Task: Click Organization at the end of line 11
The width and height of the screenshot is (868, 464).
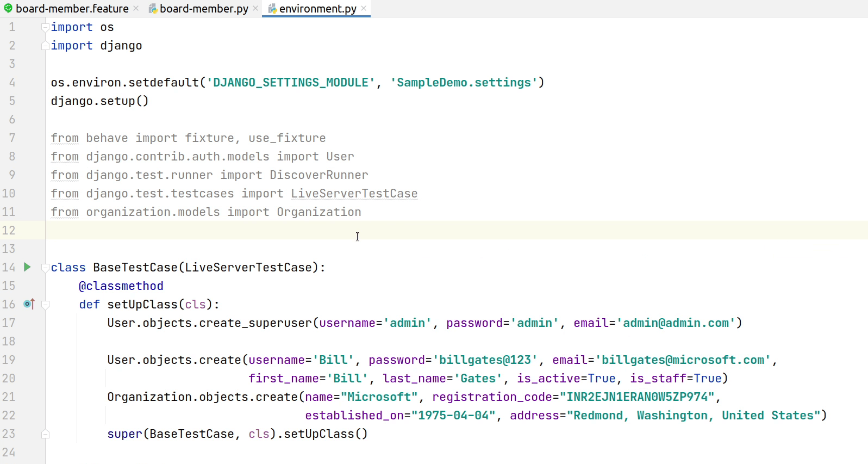Action: pyautogui.click(x=319, y=212)
